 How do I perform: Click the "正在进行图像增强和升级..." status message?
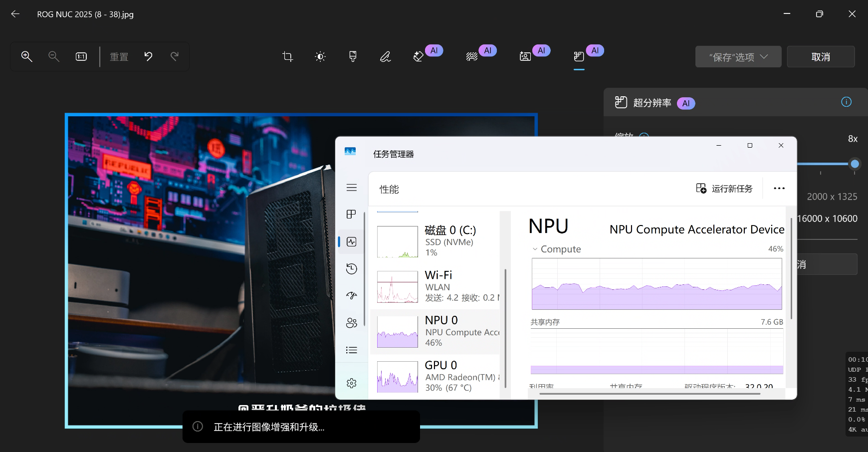coord(269,427)
